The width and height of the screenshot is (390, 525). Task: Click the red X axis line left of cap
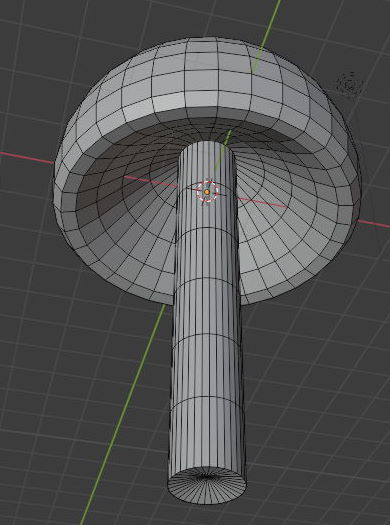click(x=27, y=158)
